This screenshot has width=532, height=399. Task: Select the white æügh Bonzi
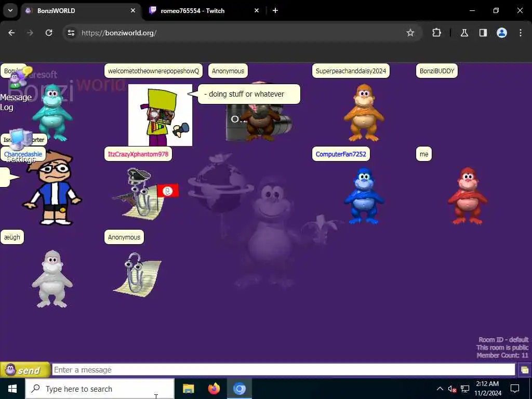click(x=52, y=279)
